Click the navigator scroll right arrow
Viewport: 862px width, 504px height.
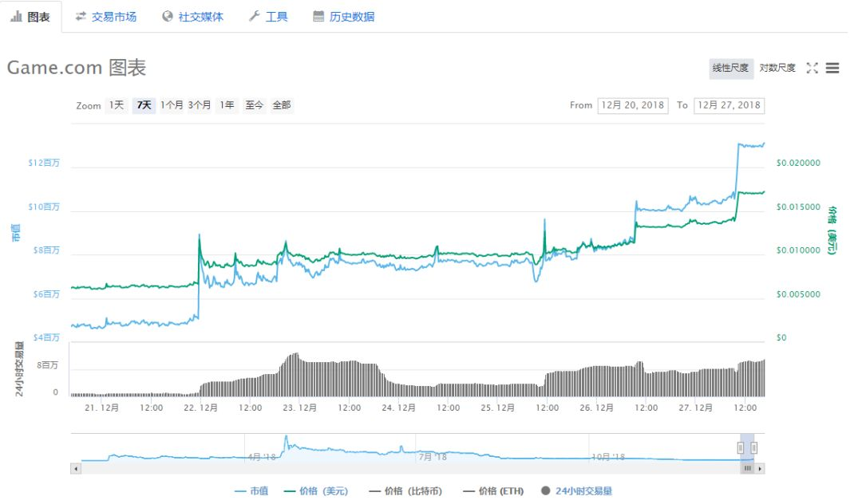(760, 469)
